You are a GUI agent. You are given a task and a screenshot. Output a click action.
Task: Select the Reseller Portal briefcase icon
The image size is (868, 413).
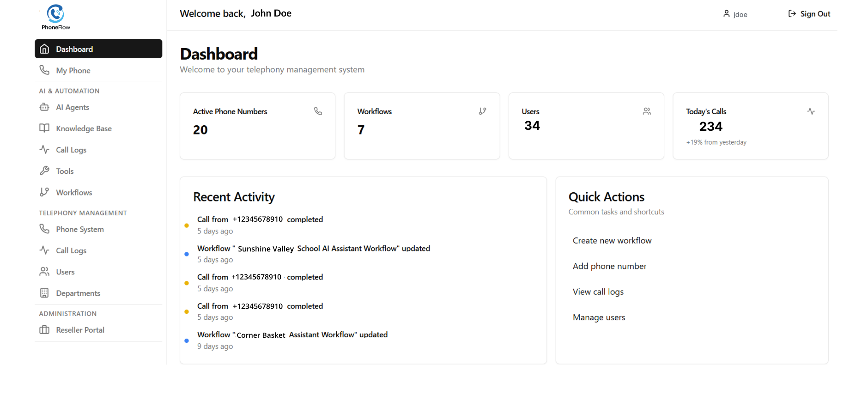45,329
